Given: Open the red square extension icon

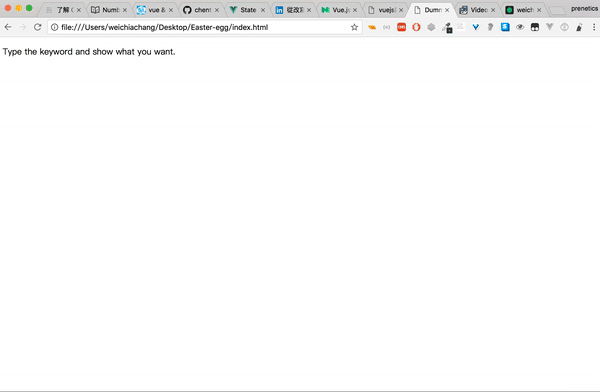Looking at the screenshot, I should pyautogui.click(x=401, y=27).
